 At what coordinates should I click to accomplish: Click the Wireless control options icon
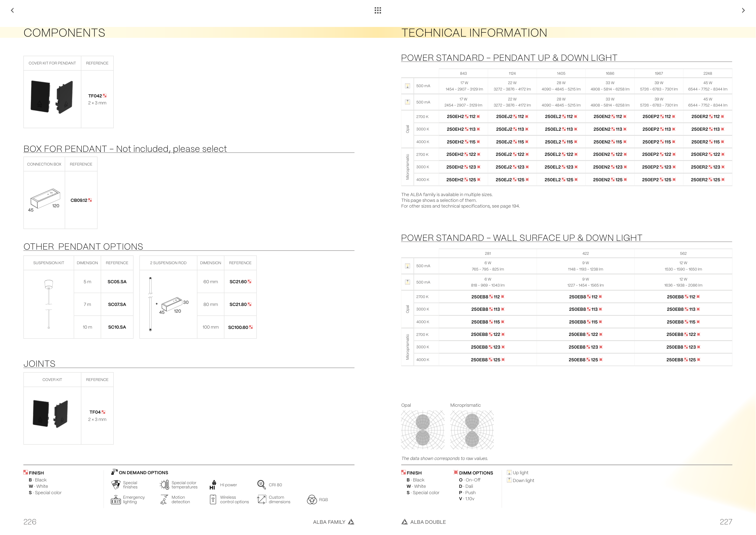pyautogui.click(x=213, y=500)
